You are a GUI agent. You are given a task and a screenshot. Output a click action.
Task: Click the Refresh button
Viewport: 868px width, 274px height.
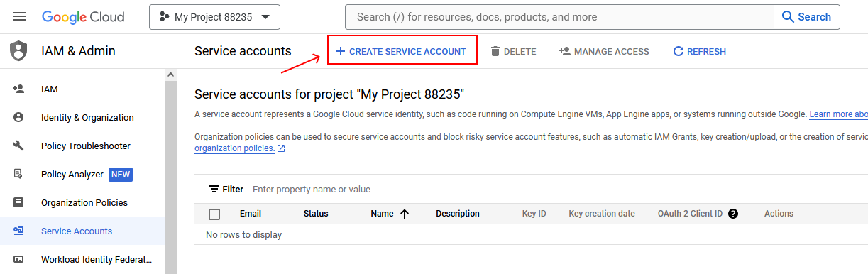coord(699,51)
